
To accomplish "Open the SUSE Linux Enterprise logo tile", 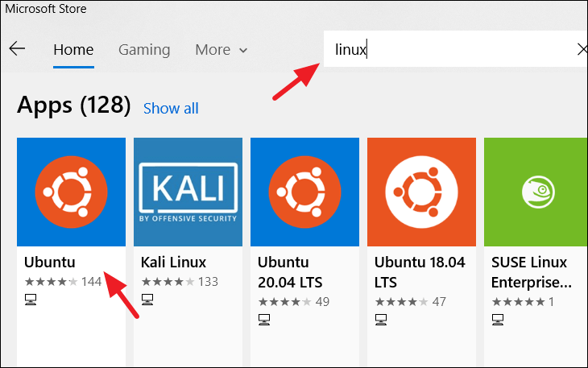I will coord(536,192).
